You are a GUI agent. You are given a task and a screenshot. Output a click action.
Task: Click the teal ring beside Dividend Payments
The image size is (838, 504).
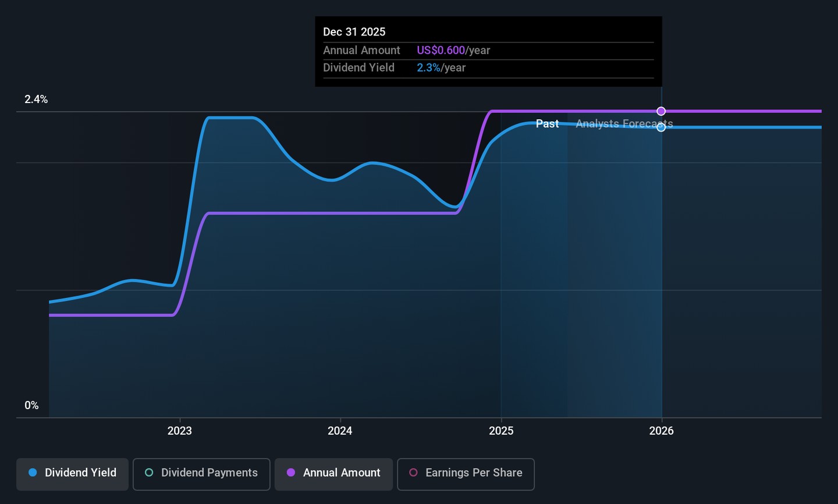point(149,473)
